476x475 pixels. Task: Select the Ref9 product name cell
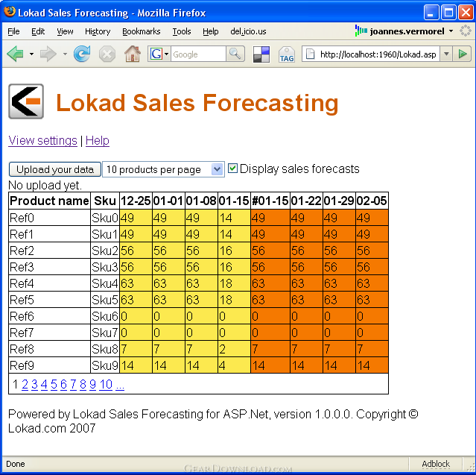coord(49,365)
